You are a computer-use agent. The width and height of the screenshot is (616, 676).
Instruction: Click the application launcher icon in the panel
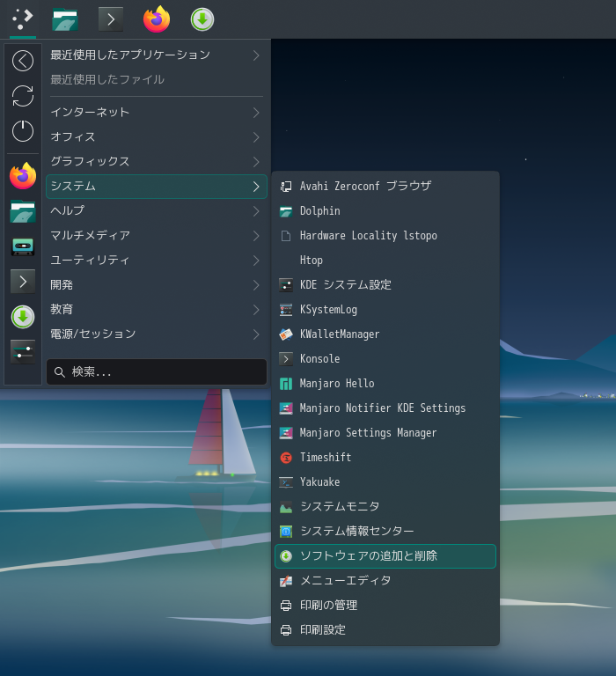pos(22,19)
